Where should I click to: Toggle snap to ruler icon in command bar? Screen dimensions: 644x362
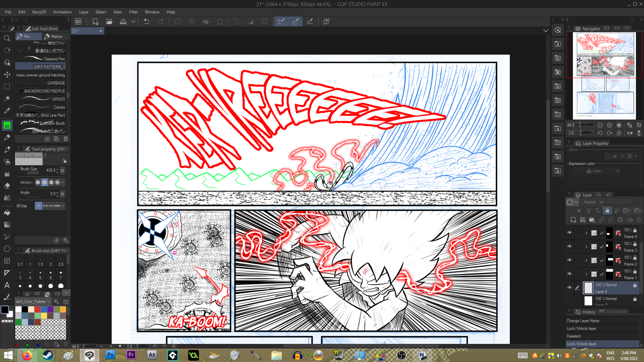(281, 21)
